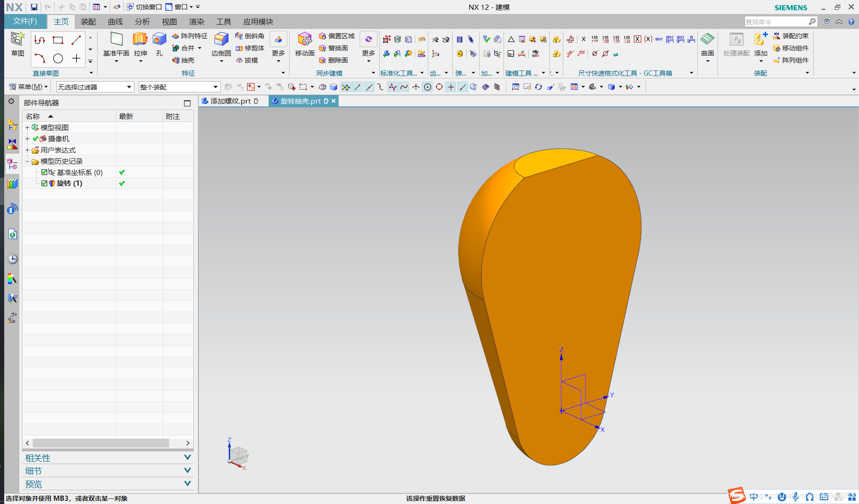Open the 菜单(M) dropdown
The width and height of the screenshot is (859, 504).
pos(28,87)
